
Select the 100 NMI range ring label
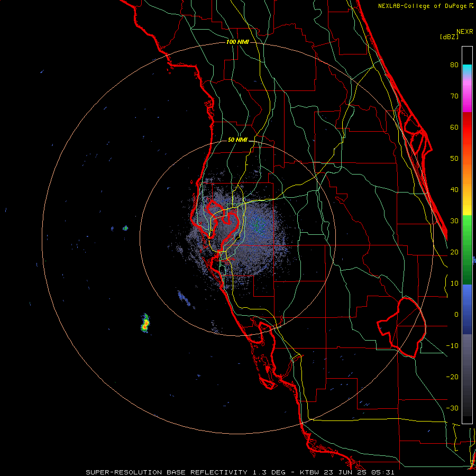237,42
